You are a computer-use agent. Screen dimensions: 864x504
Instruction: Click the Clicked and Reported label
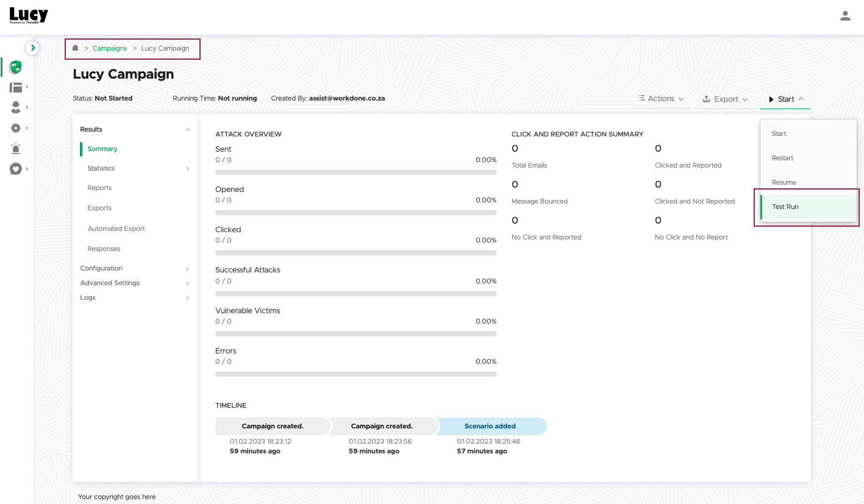pyautogui.click(x=688, y=165)
